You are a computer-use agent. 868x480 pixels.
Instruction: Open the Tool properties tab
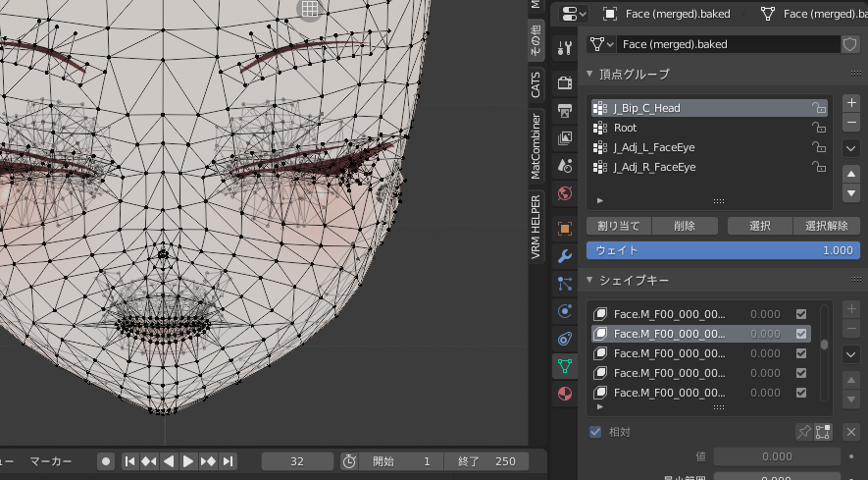(565, 49)
